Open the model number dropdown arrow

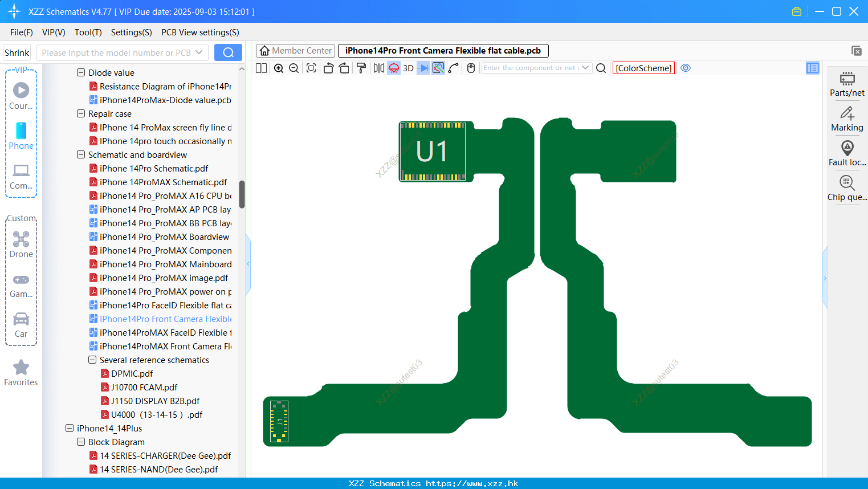point(199,52)
